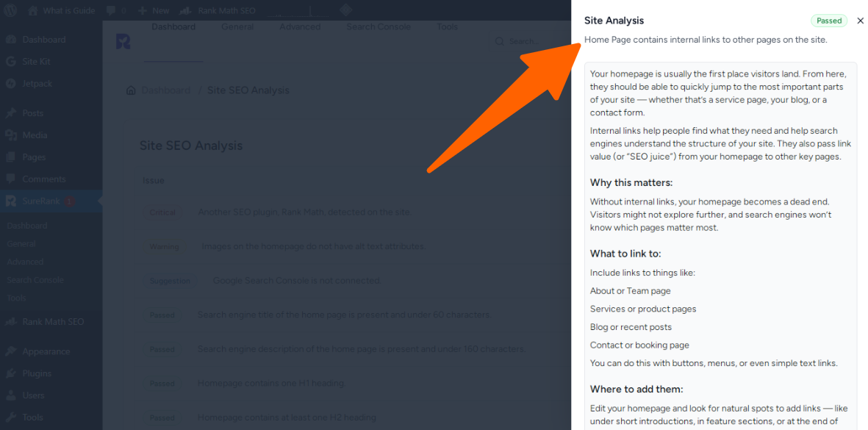
Task: Open the SureRank menu in sidebar
Action: (40, 201)
